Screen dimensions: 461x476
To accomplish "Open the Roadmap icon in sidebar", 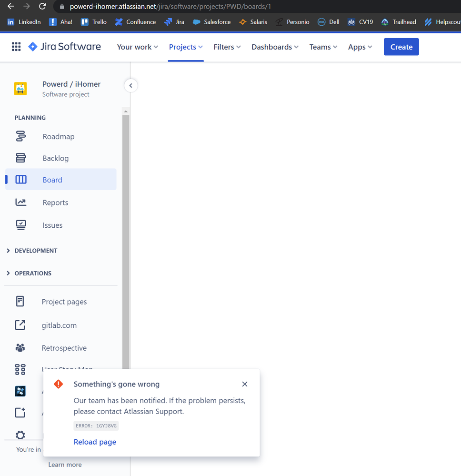I will pos(20,136).
